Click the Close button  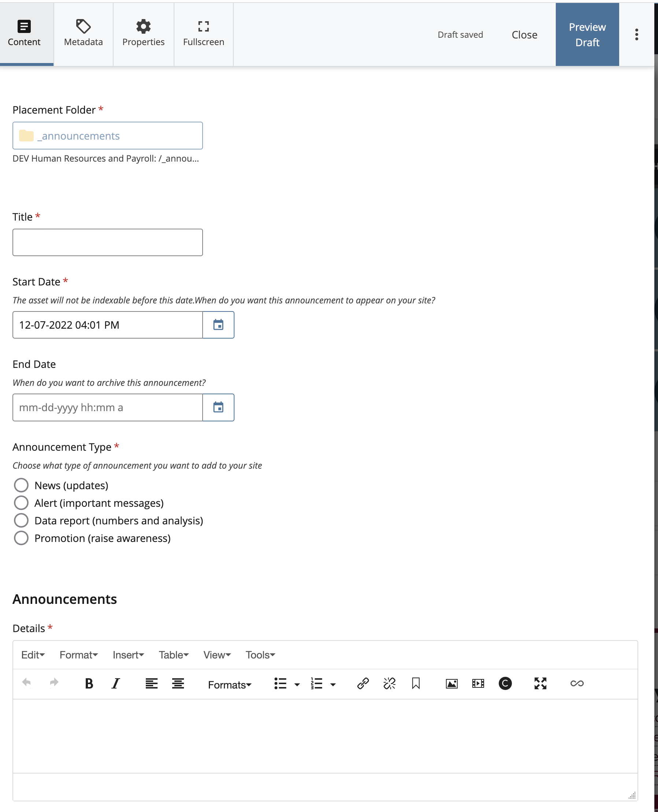point(524,34)
